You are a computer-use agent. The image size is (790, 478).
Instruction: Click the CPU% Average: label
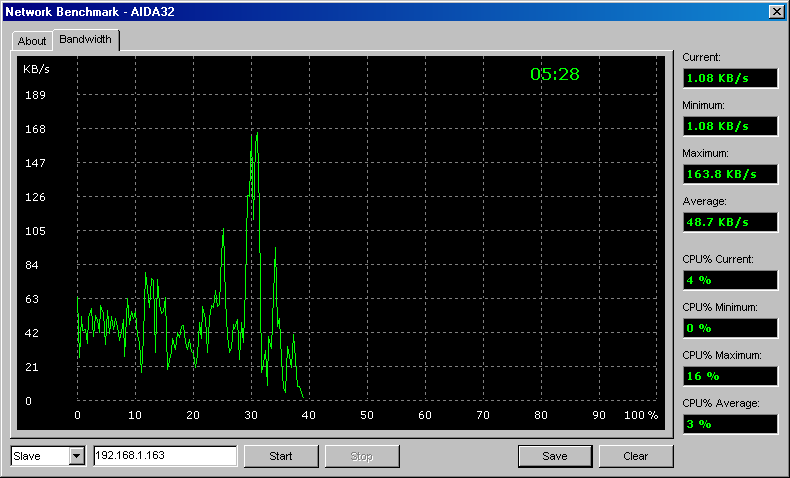click(720, 403)
